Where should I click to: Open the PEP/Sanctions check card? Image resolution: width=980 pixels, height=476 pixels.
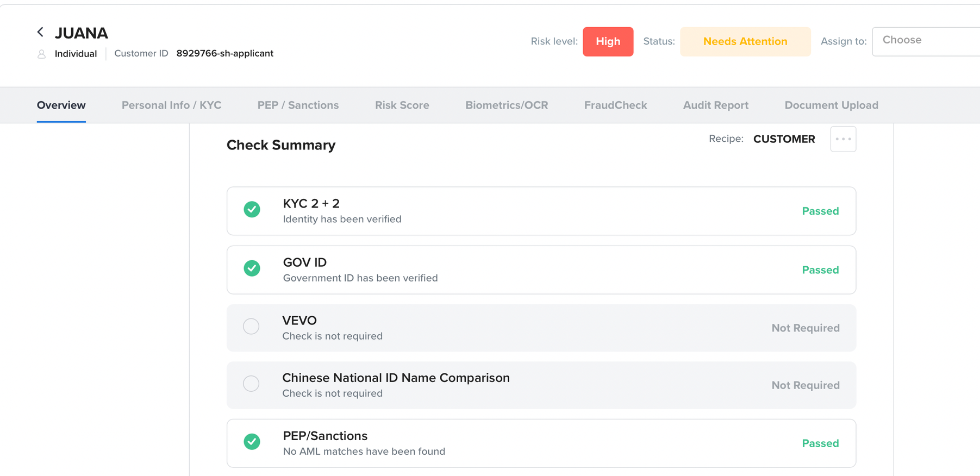541,443
